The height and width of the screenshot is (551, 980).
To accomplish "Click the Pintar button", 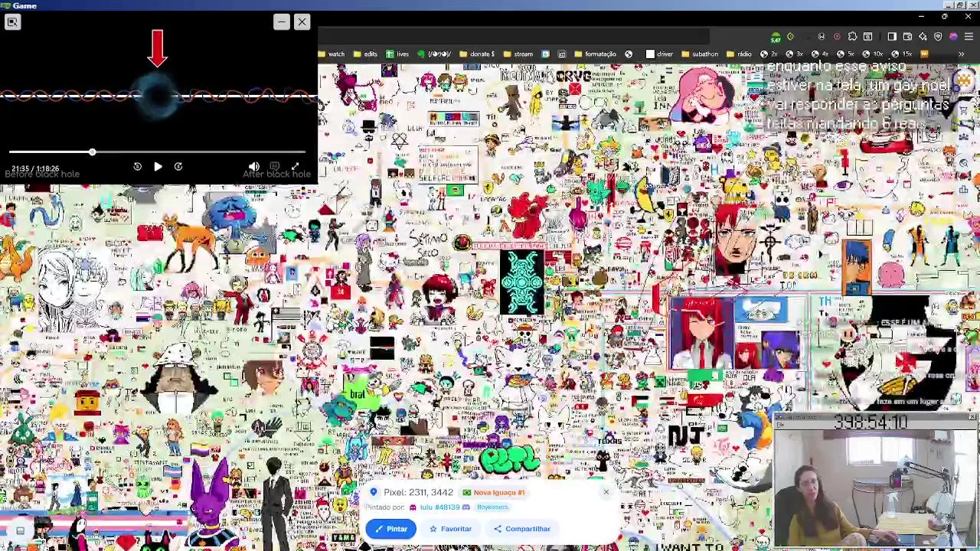I will coord(391,529).
